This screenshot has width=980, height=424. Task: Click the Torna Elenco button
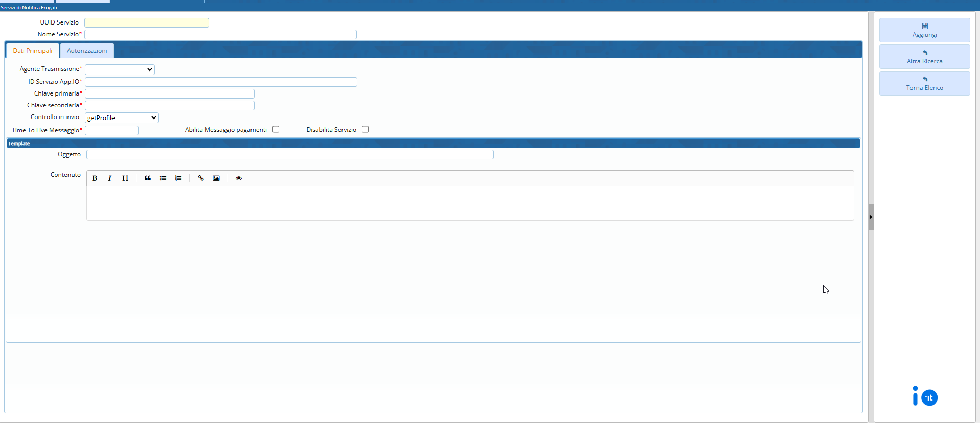point(924,83)
